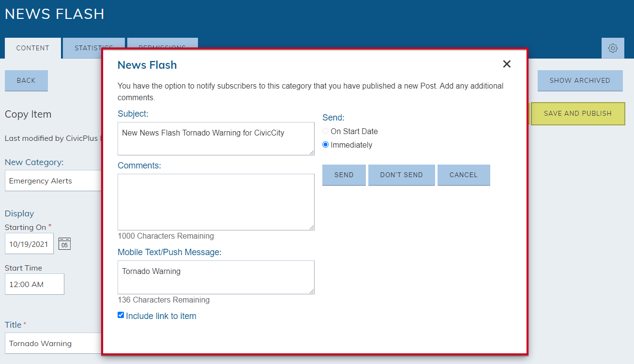Edit the Start Time field
Image resolution: width=634 pixels, height=364 pixels.
(x=34, y=284)
